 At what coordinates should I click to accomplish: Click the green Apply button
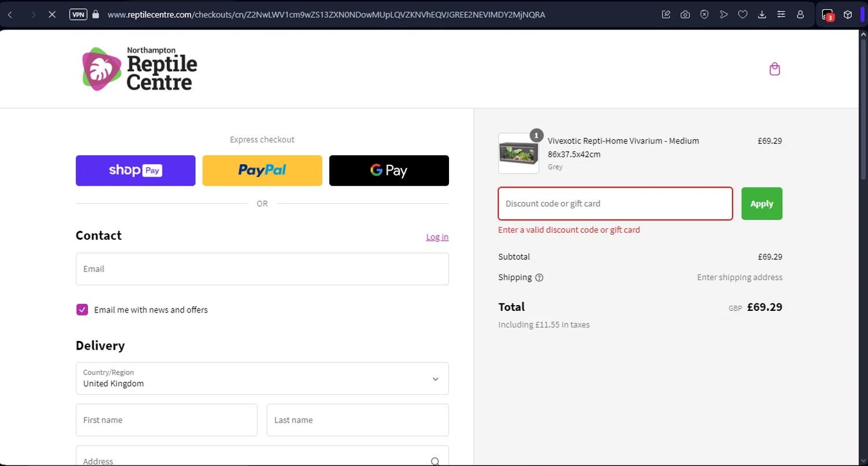[x=762, y=204]
